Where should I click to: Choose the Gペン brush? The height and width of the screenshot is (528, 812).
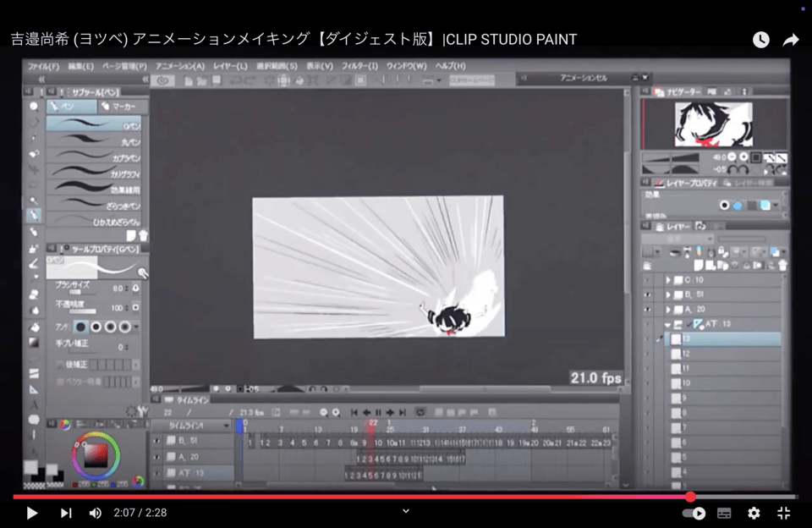pyautogui.click(x=94, y=124)
